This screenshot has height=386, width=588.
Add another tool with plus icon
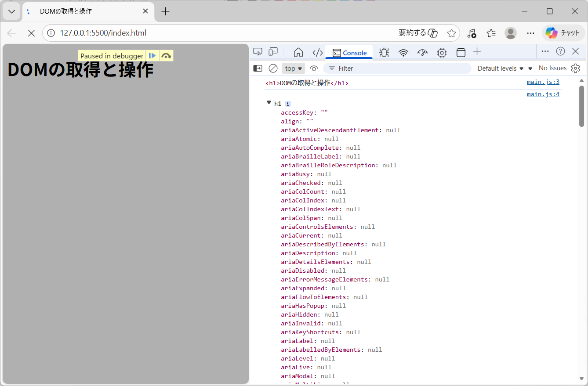[477, 52]
